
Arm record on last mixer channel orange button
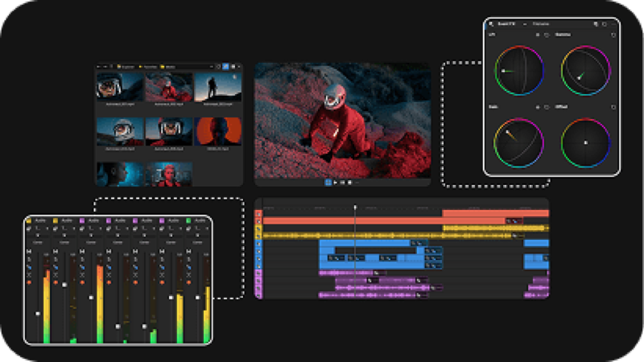(x=188, y=283)
